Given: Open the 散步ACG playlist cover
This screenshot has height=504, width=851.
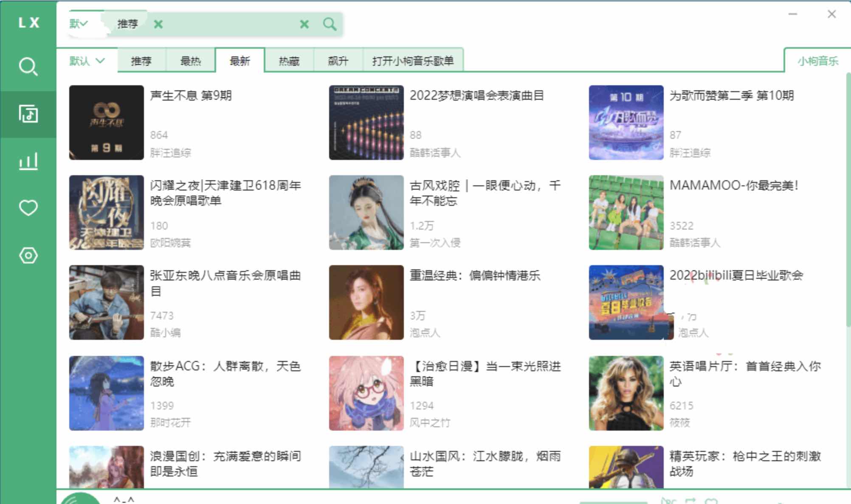Looking at the screenshot, I should click(x=107, y=393).
